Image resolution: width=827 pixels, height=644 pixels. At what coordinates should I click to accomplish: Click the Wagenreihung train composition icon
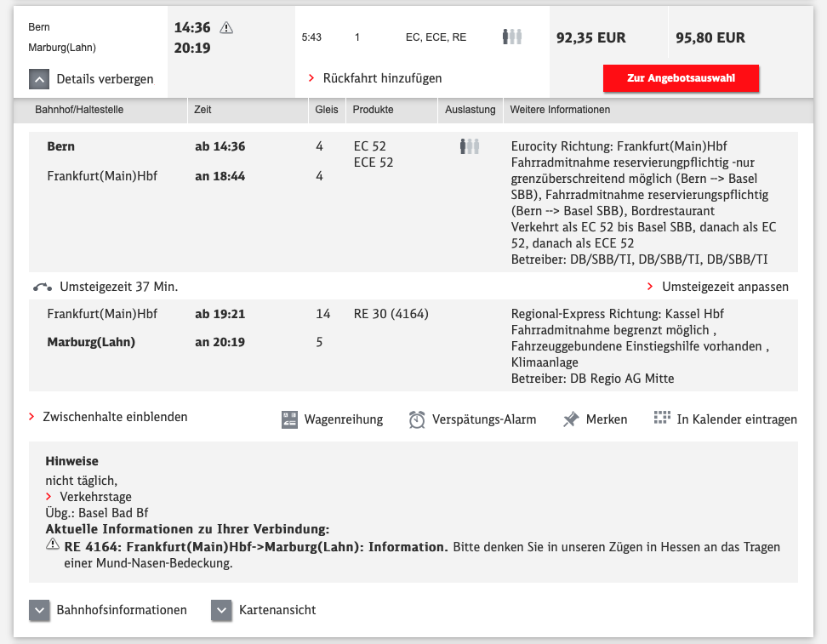[289, 419]
